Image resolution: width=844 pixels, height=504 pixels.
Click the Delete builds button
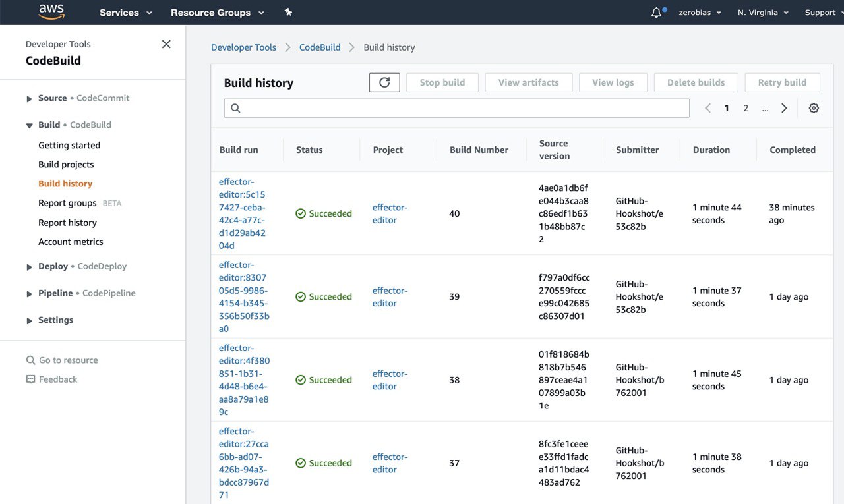point(696,82)
